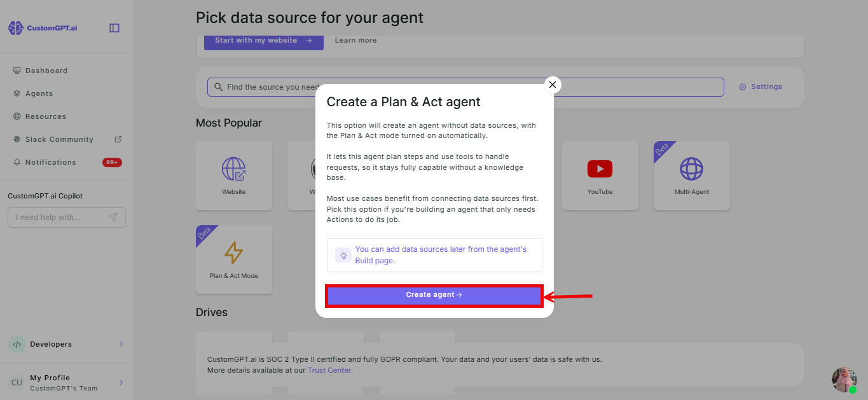This screenshot has height=400, width=868.
Task: Expand the Developers section chevron
Action: point(121,344)
